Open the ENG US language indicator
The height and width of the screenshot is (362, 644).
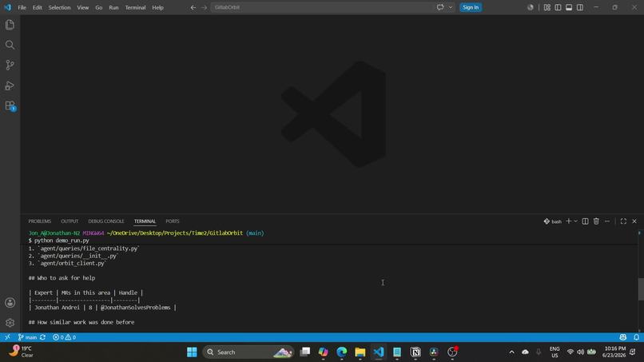(555, 352)
